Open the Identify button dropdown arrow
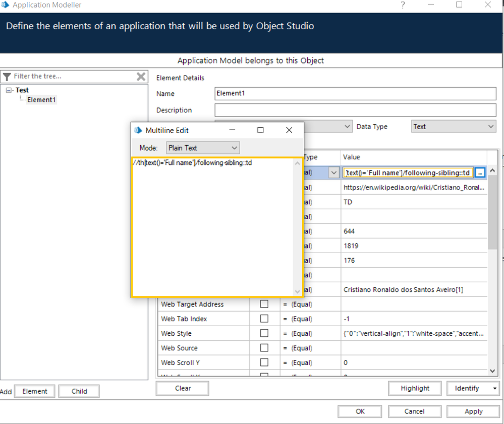 tap(494, 389)
